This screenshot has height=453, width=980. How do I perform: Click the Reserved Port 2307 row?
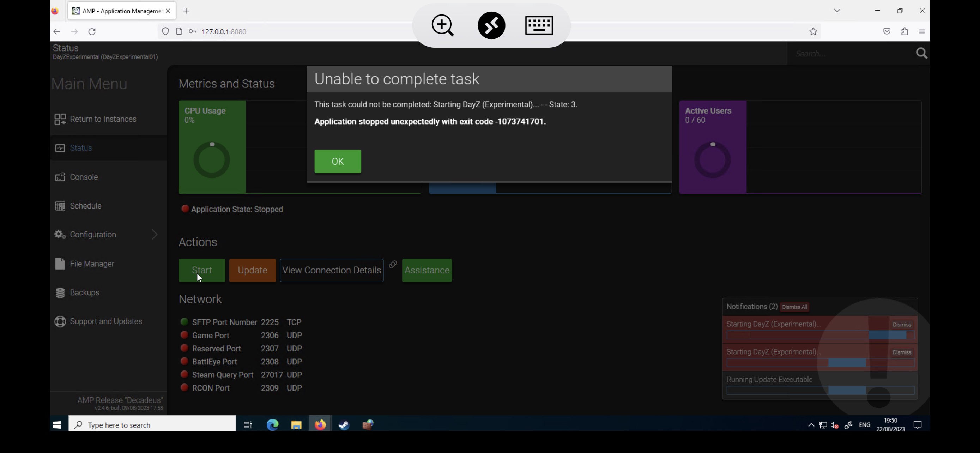coord(242,349)
